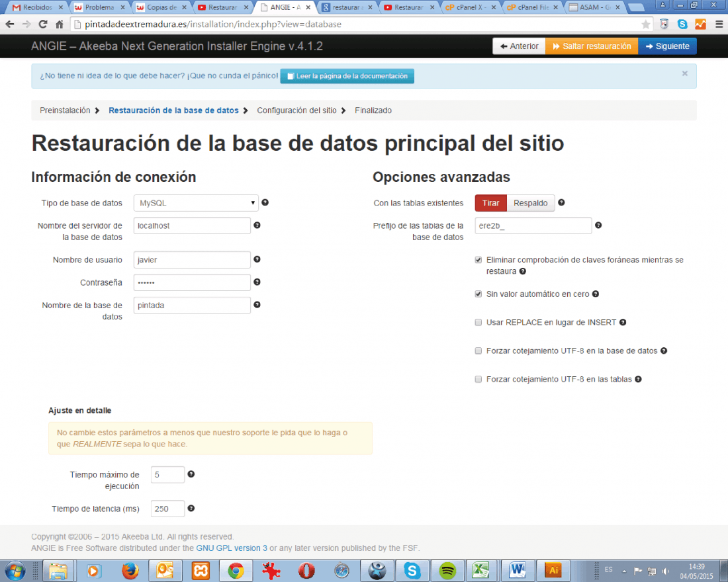Open the GNU GPL version 3 link
This screenshot has width=728, height=582.
232,548
